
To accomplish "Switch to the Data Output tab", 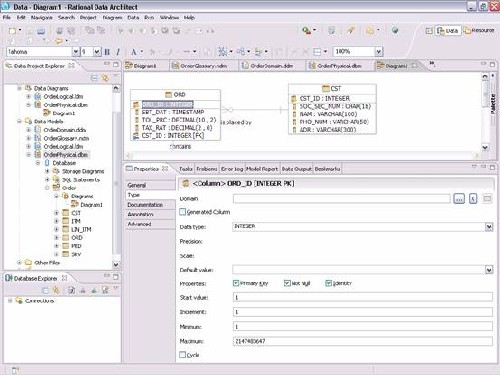I will [x=296, y=169].
